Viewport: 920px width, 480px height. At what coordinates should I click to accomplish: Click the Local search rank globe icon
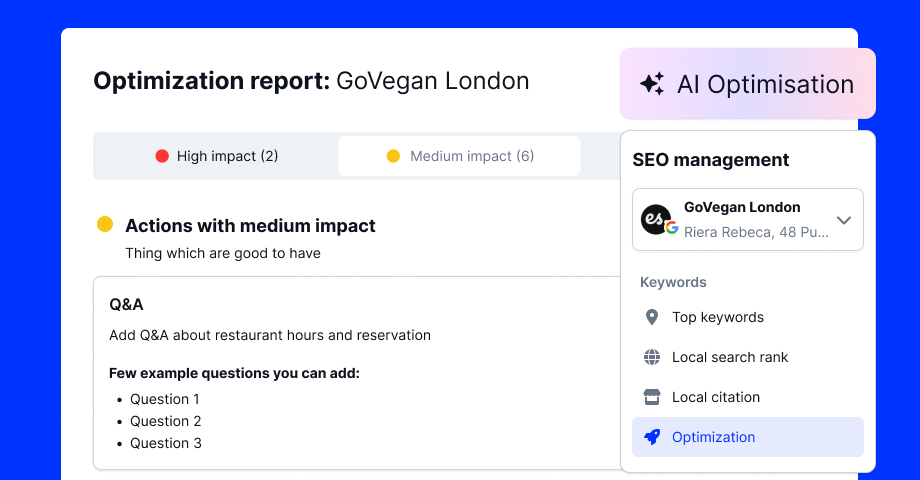click(x=652, y=357)
